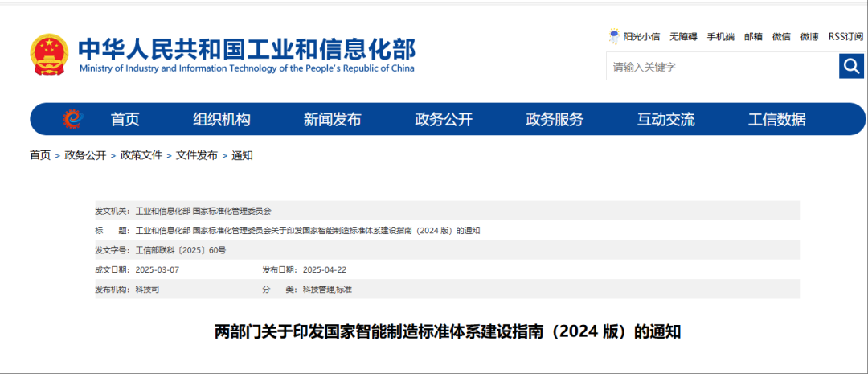Click the 标题 row document title text
This screenshot has width=868, height=374.
[308, 231]
